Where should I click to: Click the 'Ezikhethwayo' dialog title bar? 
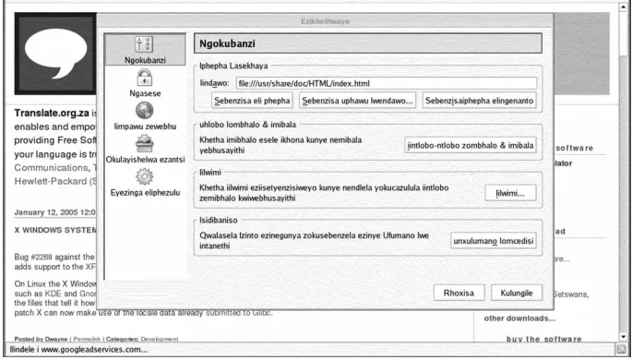pos(325,21)
